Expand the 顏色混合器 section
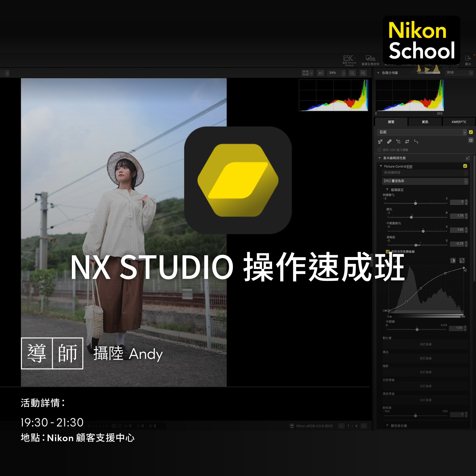The image size is (476, 476). (x=387, y=426)
